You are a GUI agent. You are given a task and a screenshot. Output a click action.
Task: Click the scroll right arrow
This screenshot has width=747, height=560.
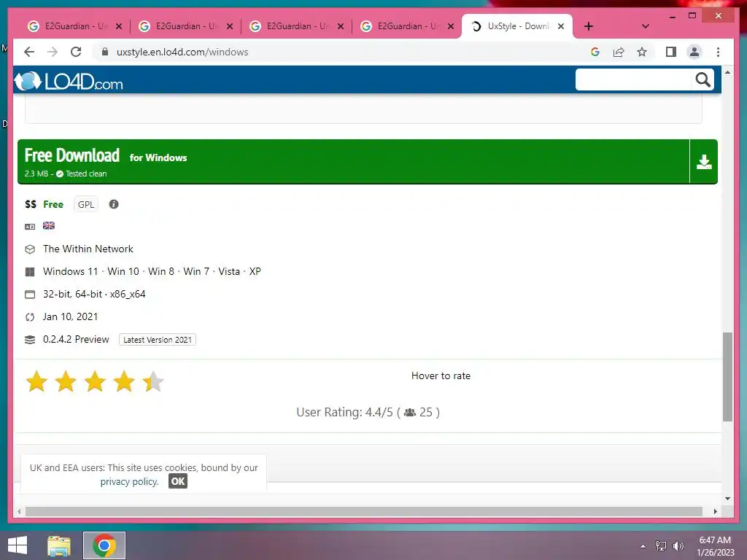pyautogui.click(x=715, y=511)
